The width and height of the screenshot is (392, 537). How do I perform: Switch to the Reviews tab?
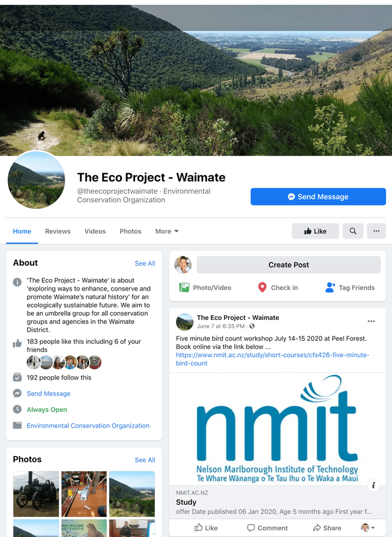tap(58, 231)
